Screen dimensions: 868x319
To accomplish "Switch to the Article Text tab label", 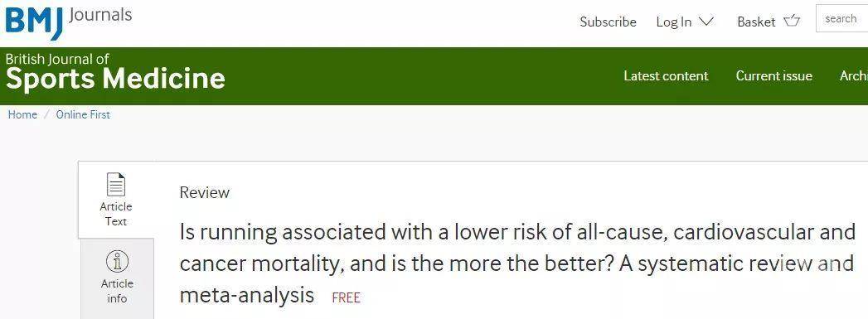I will (x=116, y=214).
